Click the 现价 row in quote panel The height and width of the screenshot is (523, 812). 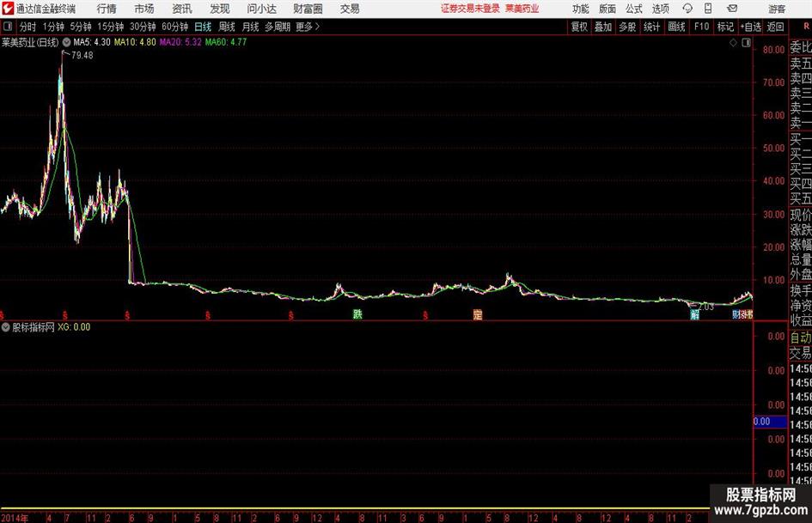801,215
